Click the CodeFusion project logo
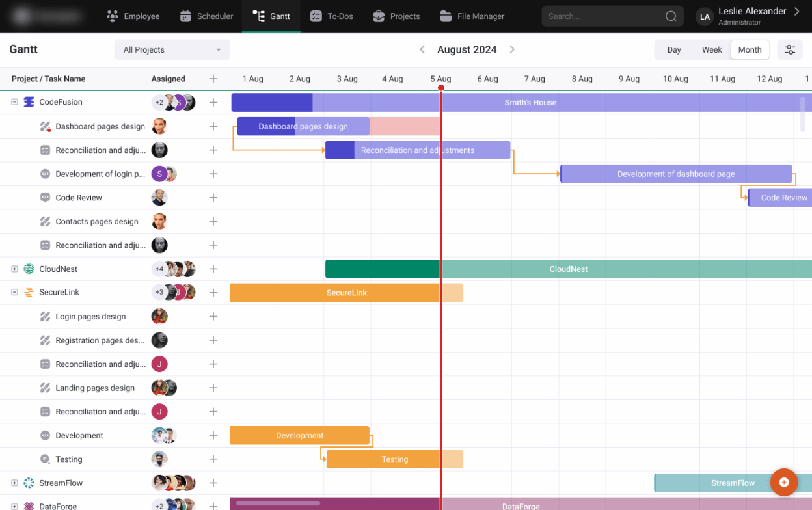The image size is (812, 510). pos(29,102)
